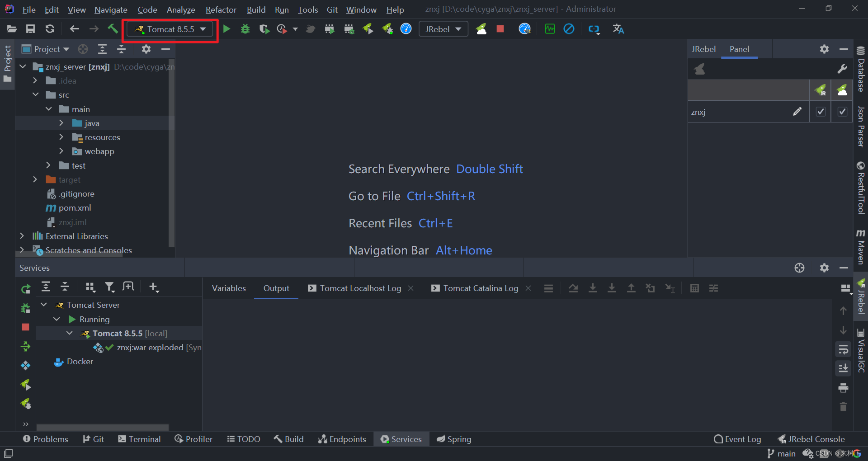This screenshot has width=868, height=461.
Task: Collapse the src folder
Action: [x=35, y=94]
